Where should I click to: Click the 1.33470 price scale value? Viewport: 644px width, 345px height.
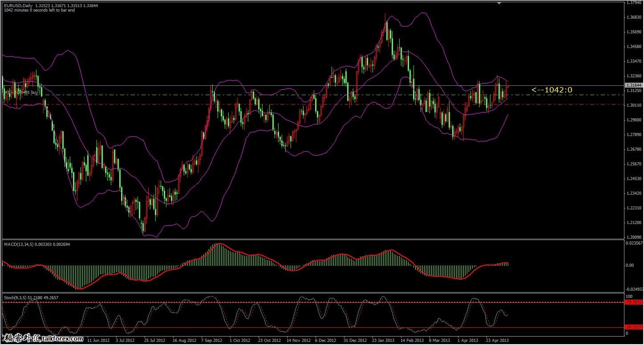(633, 61)
